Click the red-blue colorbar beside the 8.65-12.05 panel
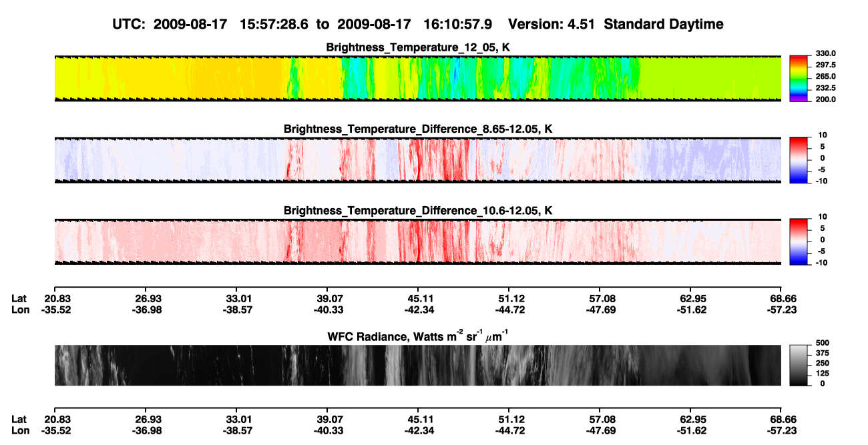The width and height of the screenshot is (868, 445). 799,159
